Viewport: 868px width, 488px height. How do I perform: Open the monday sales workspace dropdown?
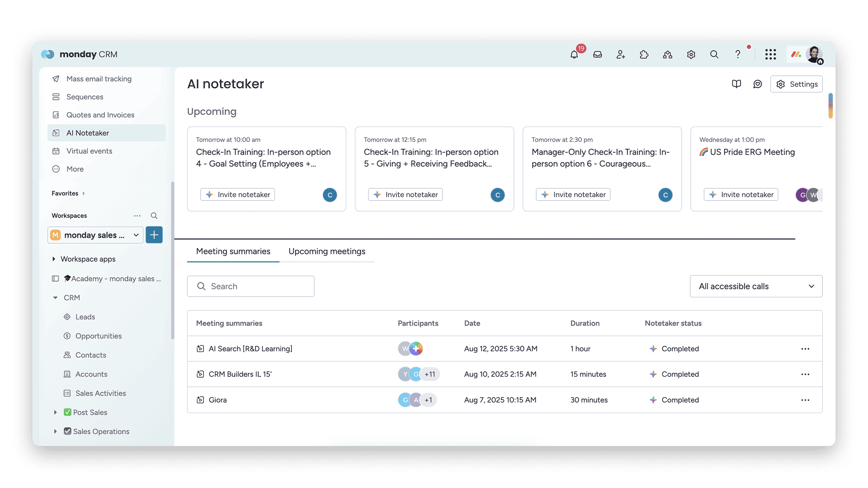[95, 235]
